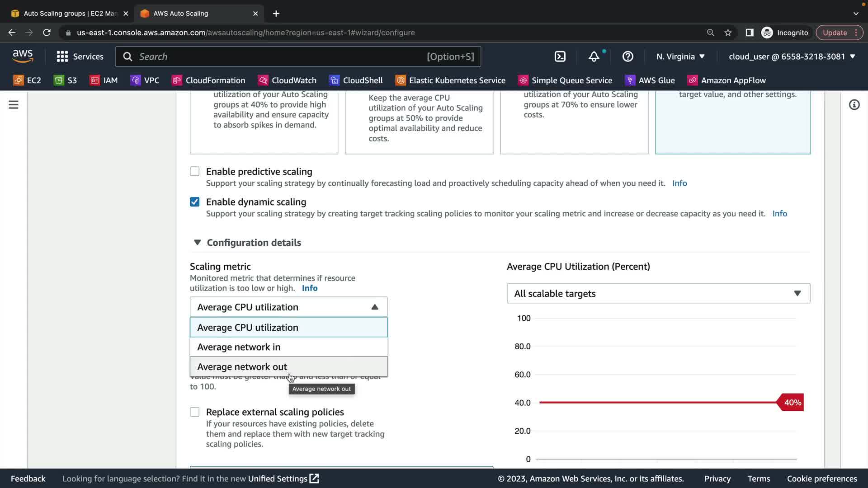Click the notifications bell icon
The width and height of the screenshot is (868, 488).
(x=594, y=56)
